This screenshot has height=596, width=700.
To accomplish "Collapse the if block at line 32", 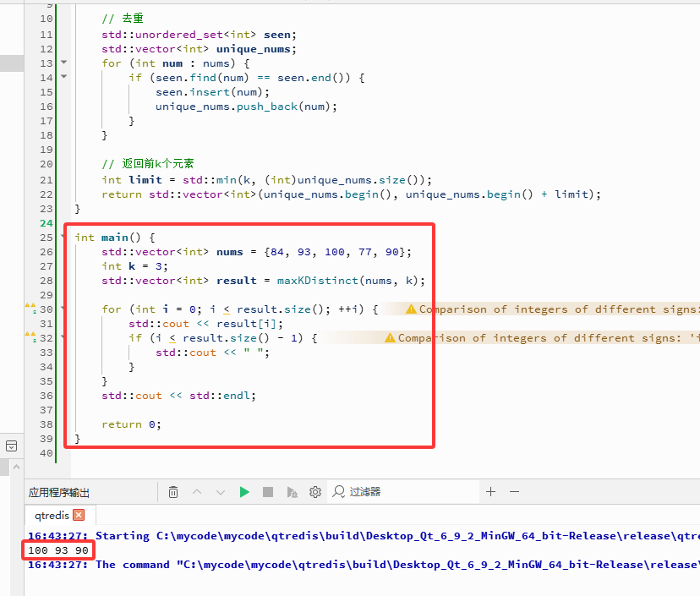I will pos(63,336).
